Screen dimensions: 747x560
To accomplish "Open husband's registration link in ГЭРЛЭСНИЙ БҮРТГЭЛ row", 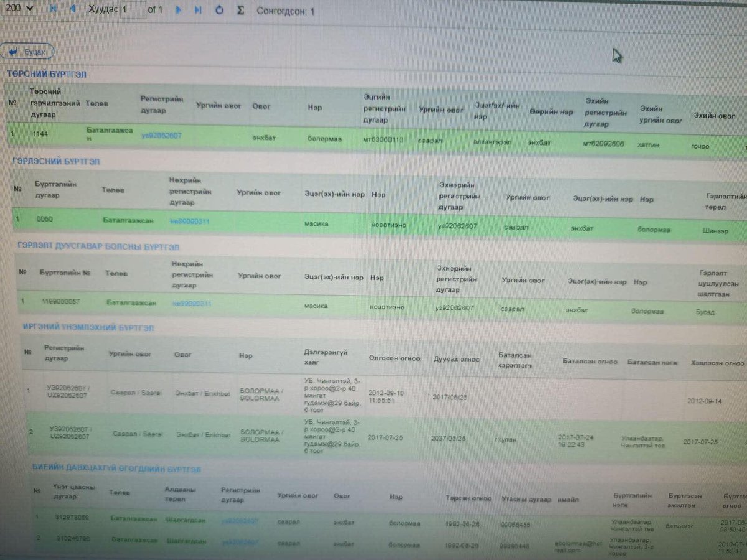I will pyautogui.click(x=189, y=221).
